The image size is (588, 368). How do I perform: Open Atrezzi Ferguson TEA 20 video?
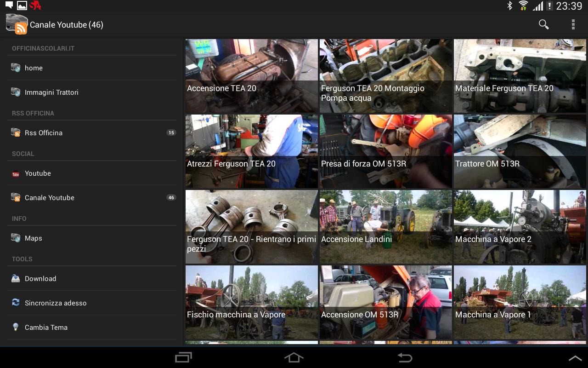tap(252, 151)
